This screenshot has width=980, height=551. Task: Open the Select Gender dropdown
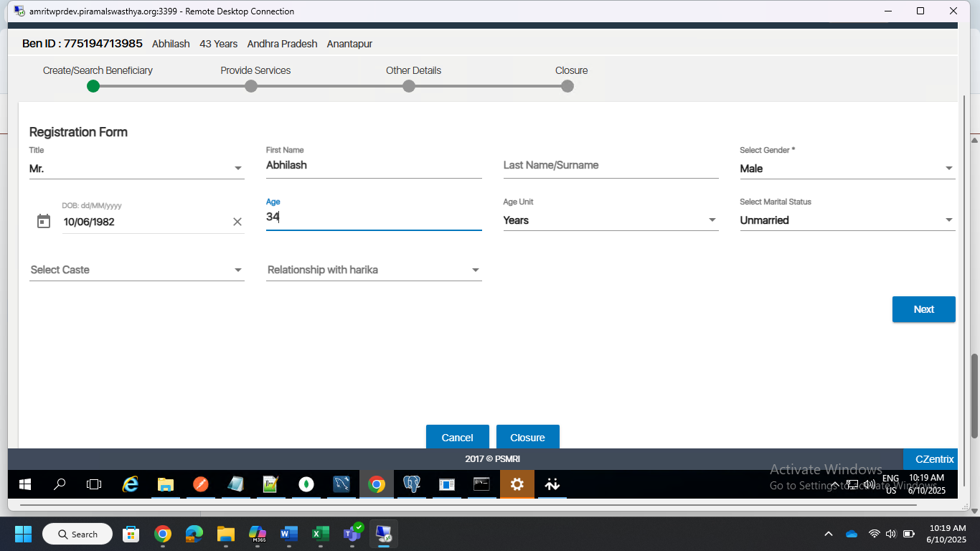847,169
